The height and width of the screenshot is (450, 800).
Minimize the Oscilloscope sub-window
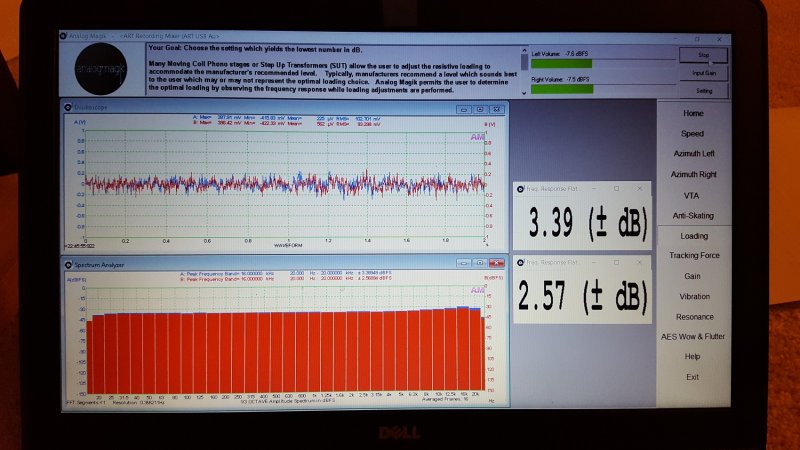[x=463, y=109]
